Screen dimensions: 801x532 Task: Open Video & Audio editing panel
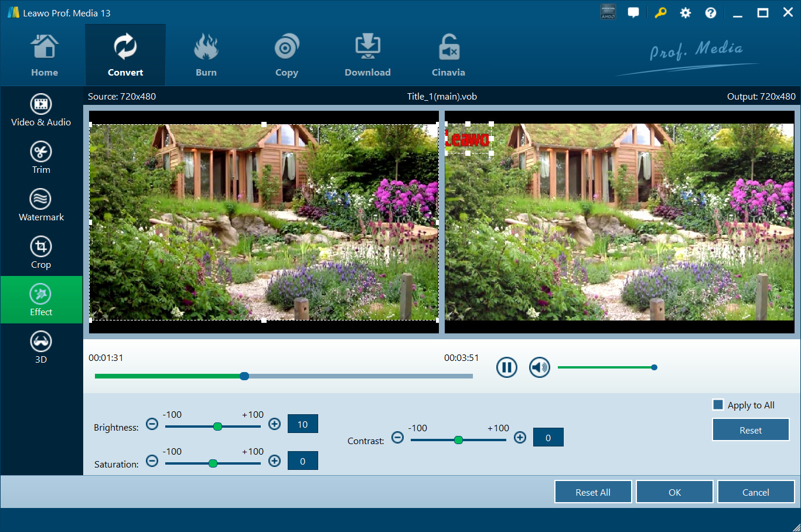pyautogui.click(x=41, y=110)
